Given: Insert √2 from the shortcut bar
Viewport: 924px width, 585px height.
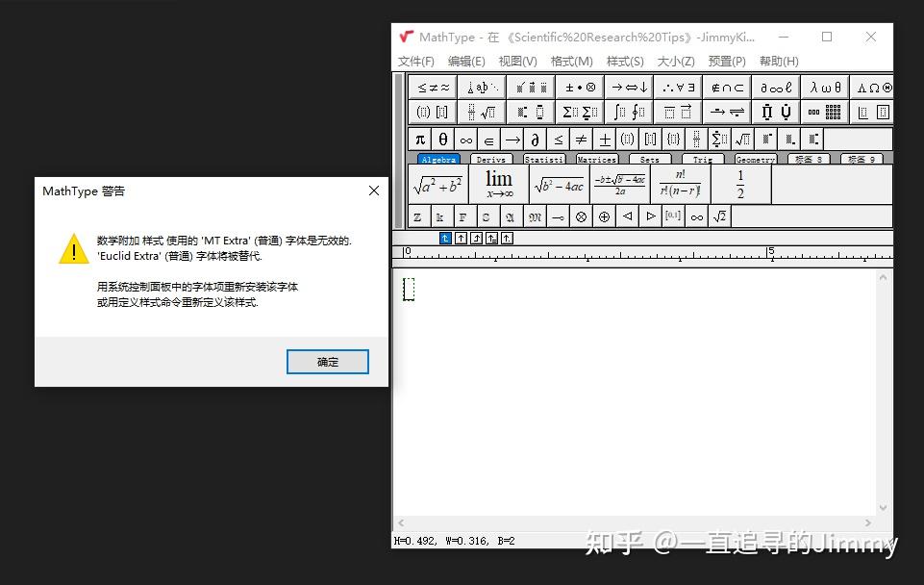Looking at the screenshot, I should [719, 216].
